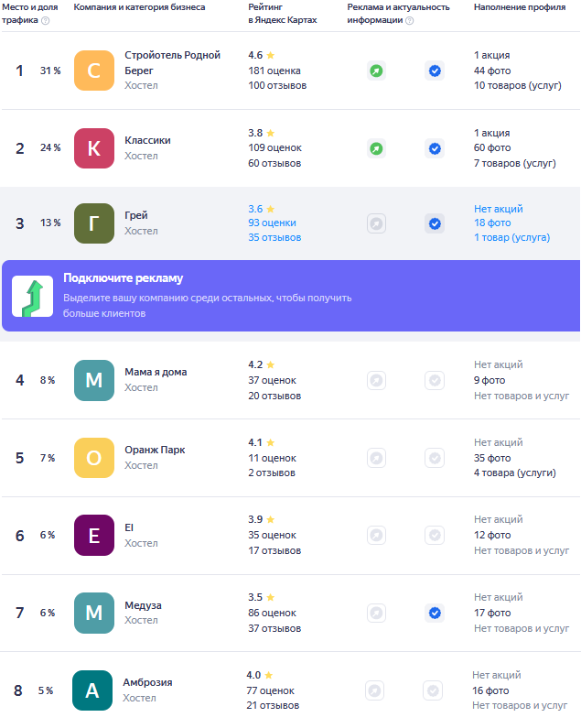Screen dimensions: 581x728
Task: Click the 86 оценок text
Action: point(272,613)
